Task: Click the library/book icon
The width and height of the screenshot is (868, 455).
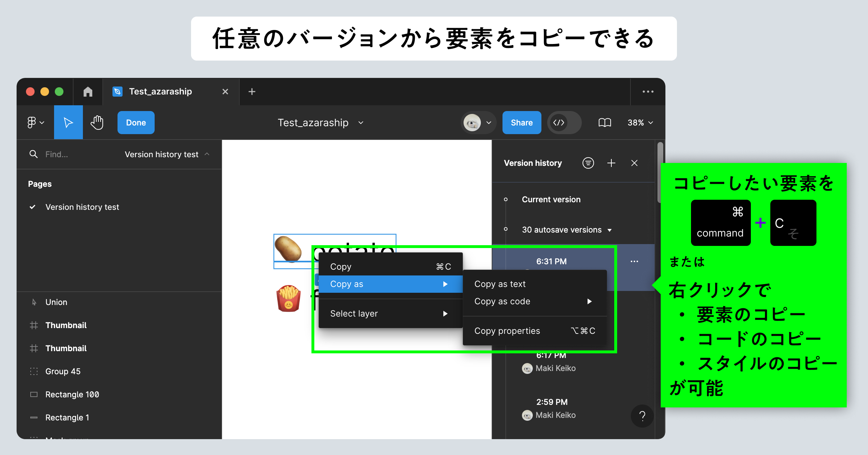Action: click(x=604, y=122)
